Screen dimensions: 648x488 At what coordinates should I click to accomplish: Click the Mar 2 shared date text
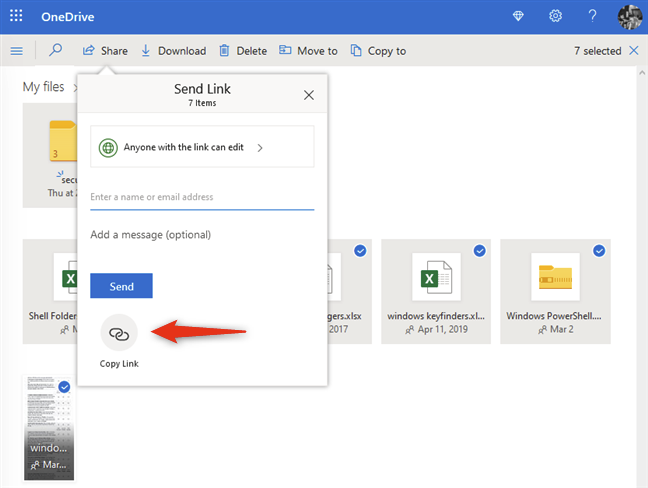[x=562, y=329]
